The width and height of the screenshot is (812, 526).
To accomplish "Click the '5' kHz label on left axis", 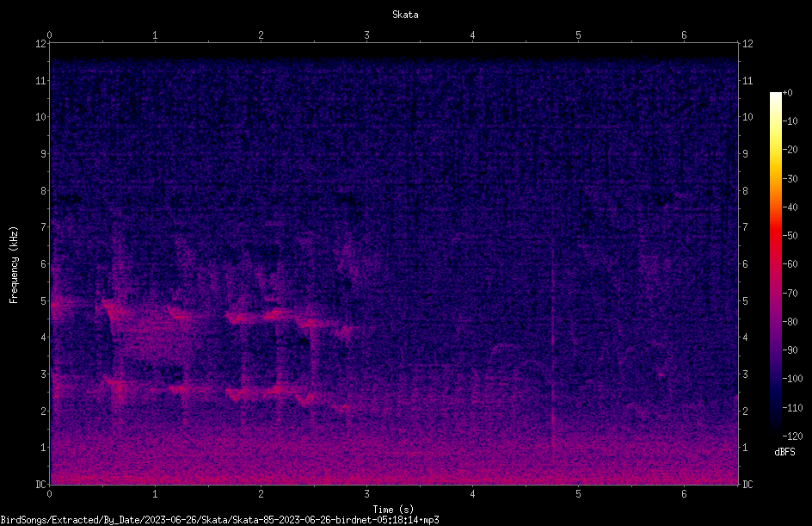I will point(43,300).
